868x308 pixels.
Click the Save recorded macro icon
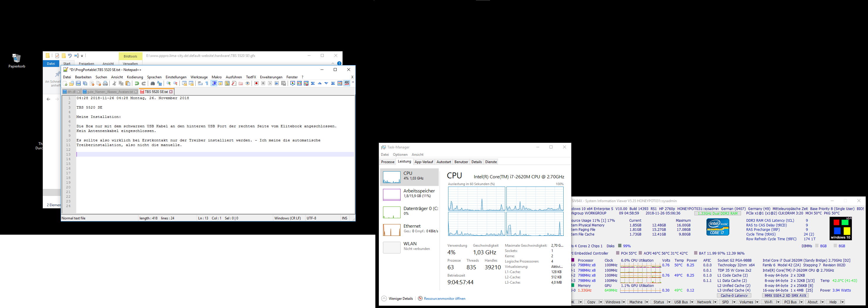(283, 83)
